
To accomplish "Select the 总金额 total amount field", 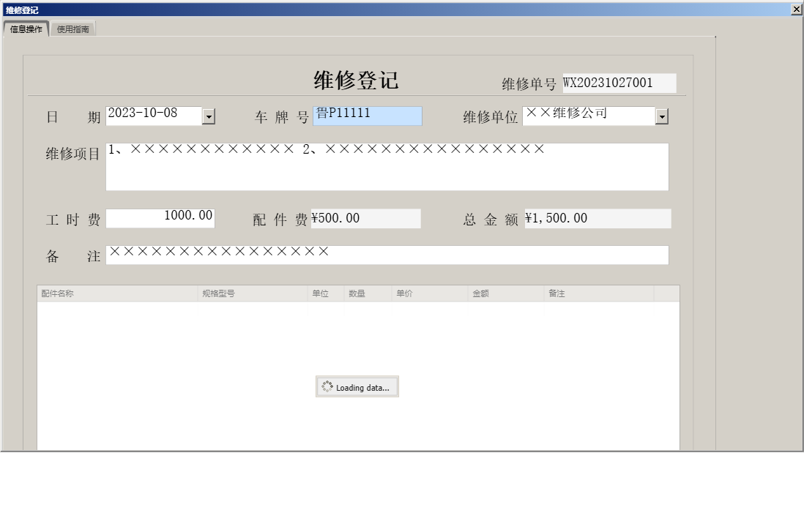I will point(598,217).
